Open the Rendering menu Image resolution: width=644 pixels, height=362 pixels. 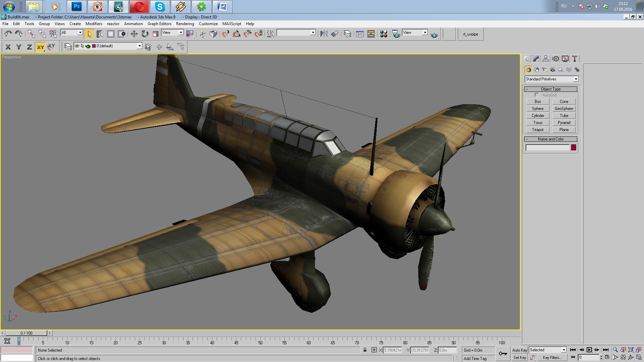pyautogui.click(x=185, y=24)
